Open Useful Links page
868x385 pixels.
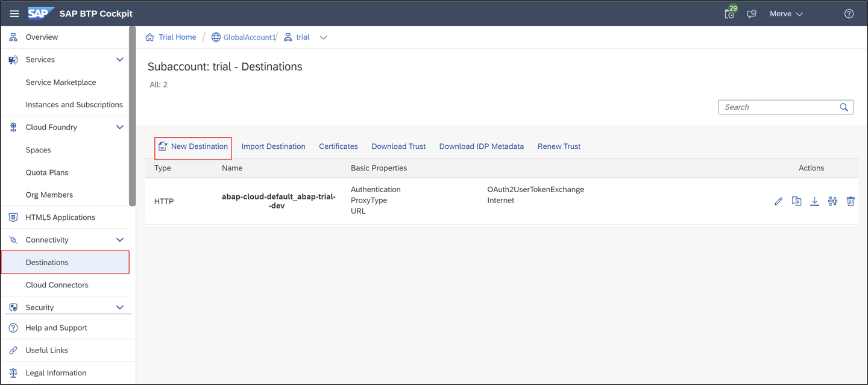click(x=46, y=350)
